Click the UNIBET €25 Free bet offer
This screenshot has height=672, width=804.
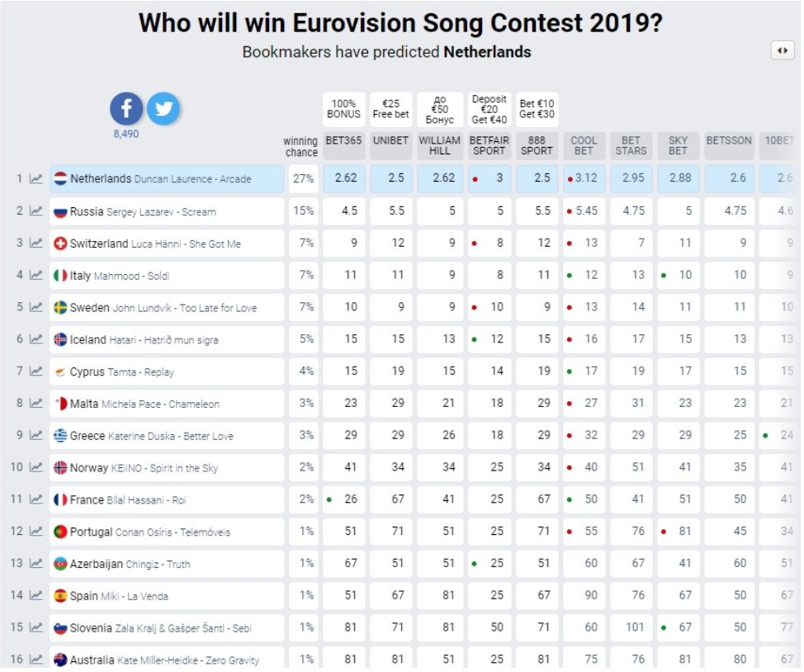(x=391, y=109)
